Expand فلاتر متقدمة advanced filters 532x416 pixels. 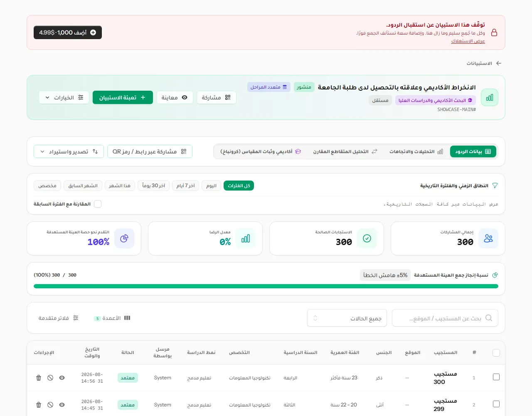[x=59, y=318]
